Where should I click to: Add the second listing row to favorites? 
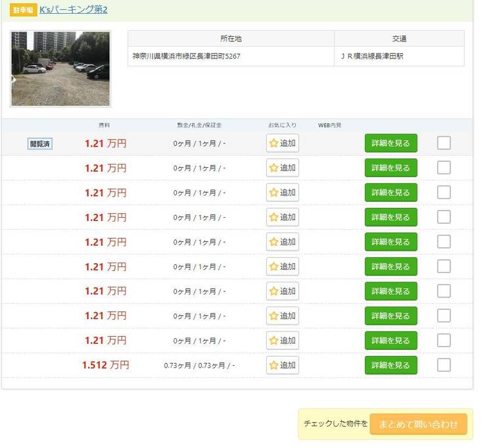click(x=283, y=168)
